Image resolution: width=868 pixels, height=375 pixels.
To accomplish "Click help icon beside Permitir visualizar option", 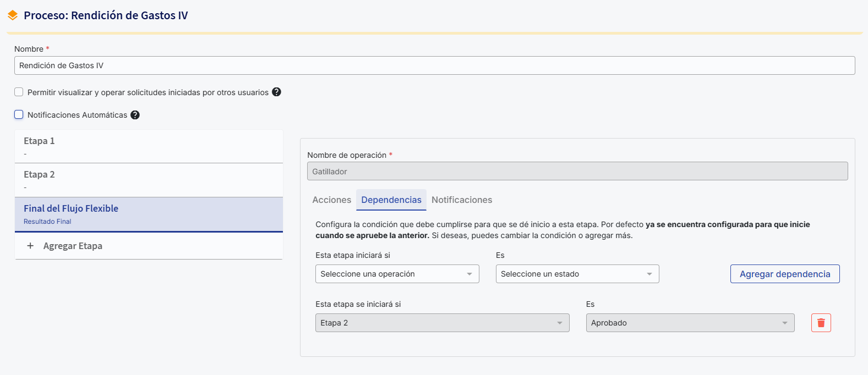I will coord(276,92).
